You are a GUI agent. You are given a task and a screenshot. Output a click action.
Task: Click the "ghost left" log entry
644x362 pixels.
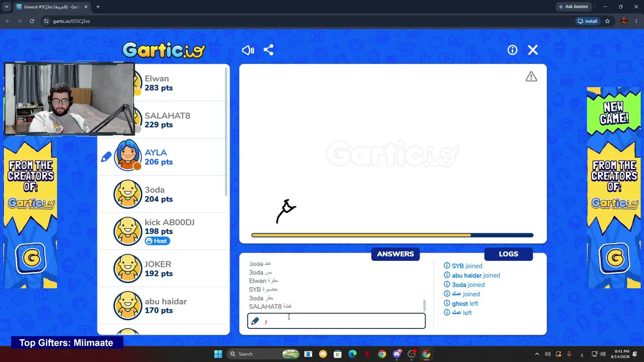[x=461, y=304]
